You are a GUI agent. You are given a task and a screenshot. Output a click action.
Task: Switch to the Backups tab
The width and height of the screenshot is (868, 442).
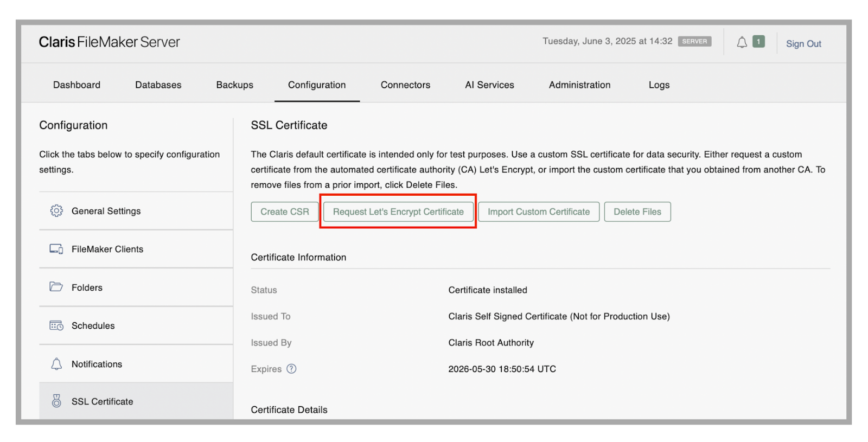coord(235,85)
